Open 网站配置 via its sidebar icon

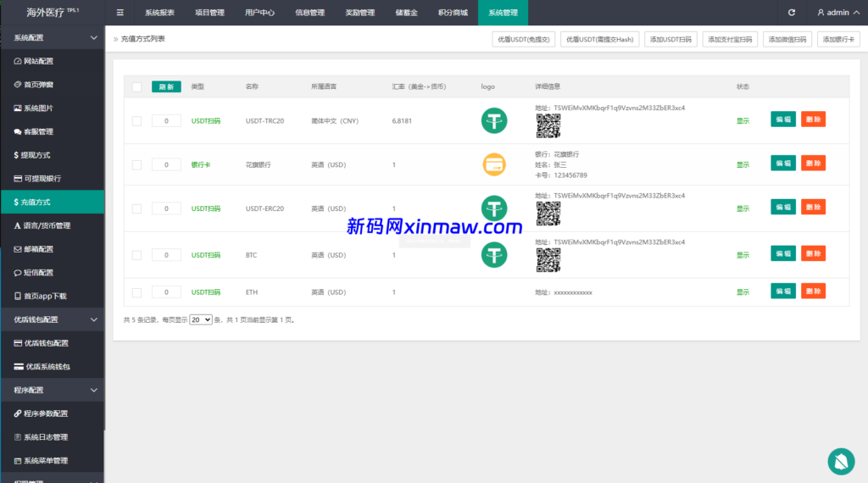[x=18, y=61]
